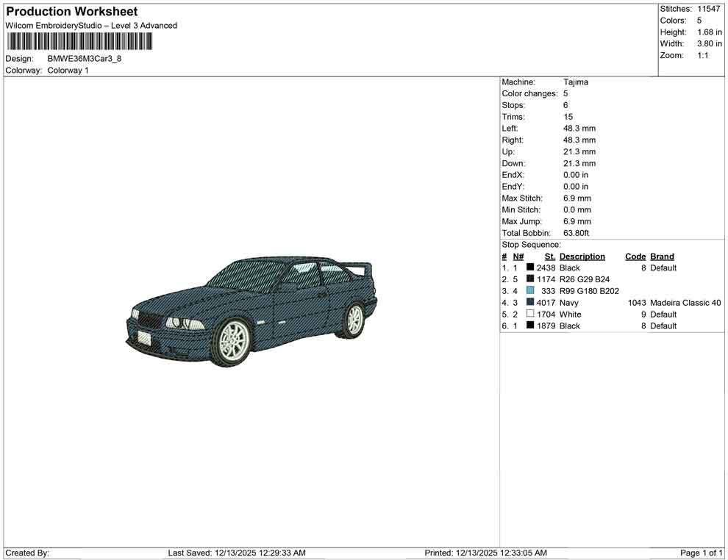Click the design name BMWE36M3Car3_8
The width and height of the screenshot is (728, 560).
pos(83,59)
